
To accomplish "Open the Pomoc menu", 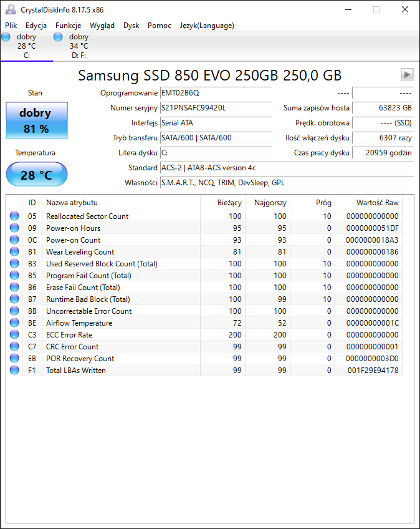I will pyautogui.click(x=160, y=26).
